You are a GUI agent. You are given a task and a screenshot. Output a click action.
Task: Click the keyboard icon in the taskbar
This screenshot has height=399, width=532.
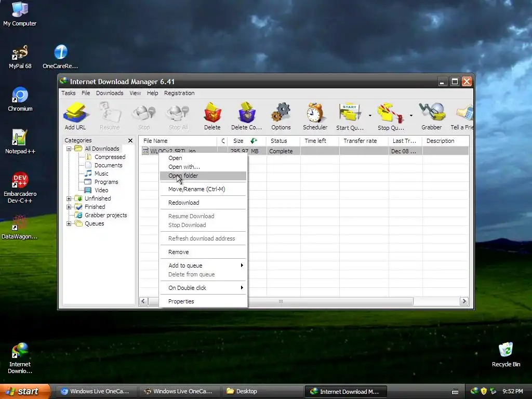pyautogui.click(x=455, y=392)
